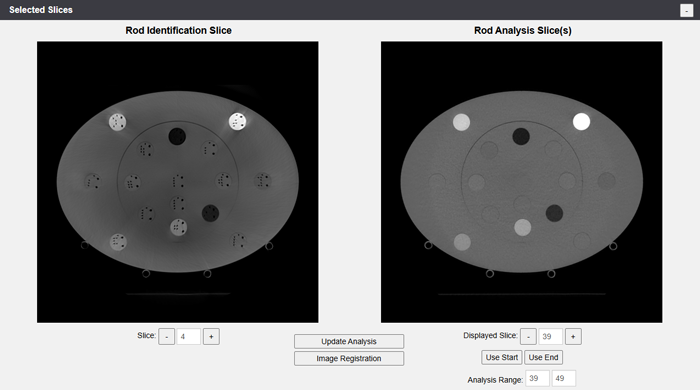
Task: Click the Displayed Slice label
Action: (x=490, y=336)
